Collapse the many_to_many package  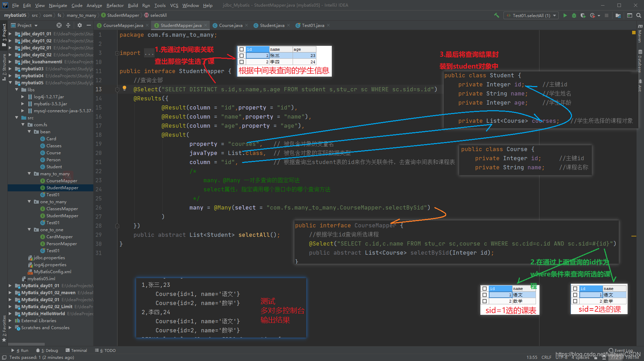pos(29,174)
